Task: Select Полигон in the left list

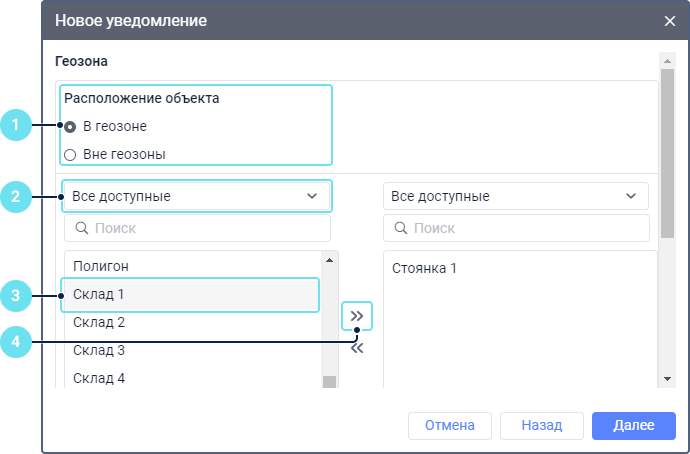Action: coord(102,266)
